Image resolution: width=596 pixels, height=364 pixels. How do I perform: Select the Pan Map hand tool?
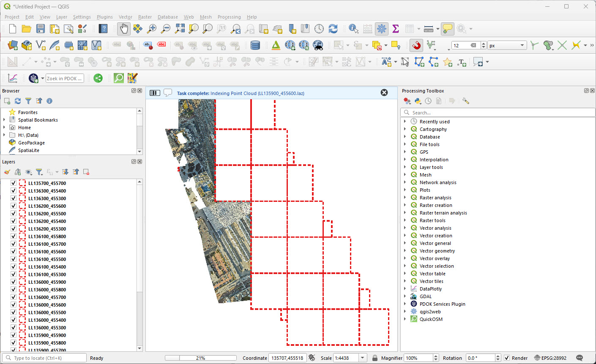coord(123,29)
